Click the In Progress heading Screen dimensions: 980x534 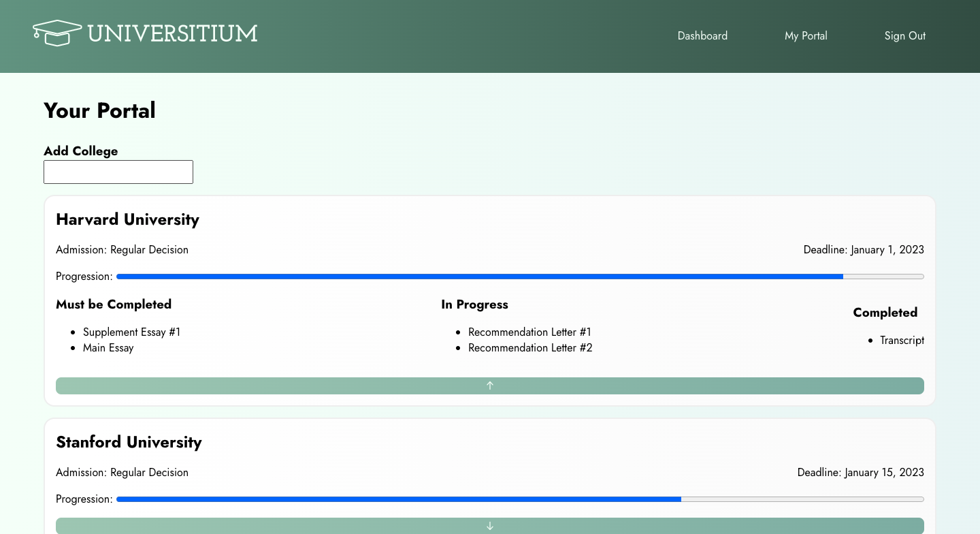(x=474, y=304)
